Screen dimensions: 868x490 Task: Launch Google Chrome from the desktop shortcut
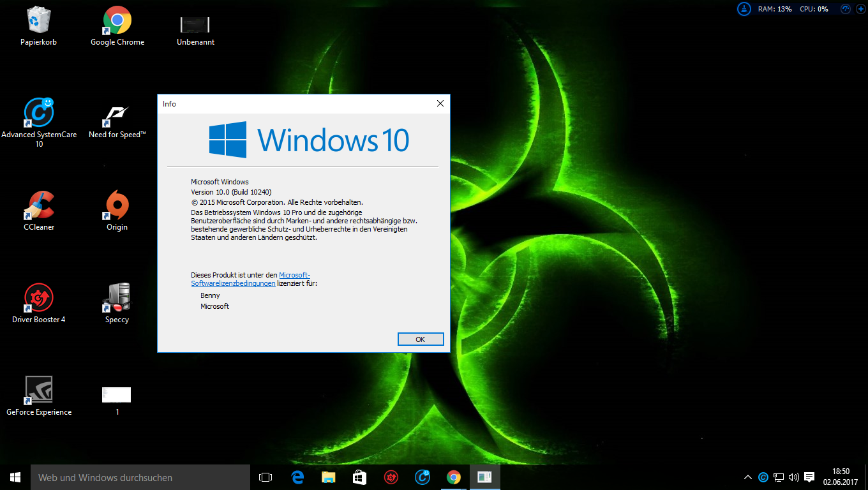coord(117,27)
